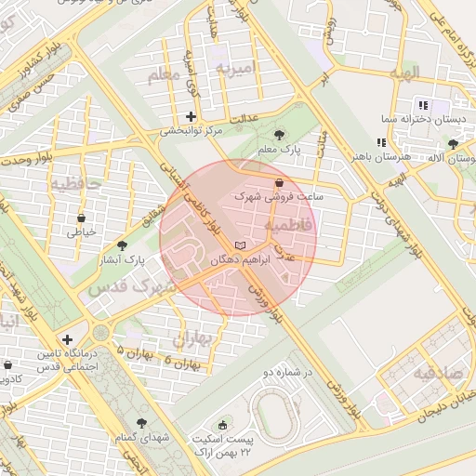
Task: Click the tree icon for شهدای گمنام
Action: coord(141,423)
